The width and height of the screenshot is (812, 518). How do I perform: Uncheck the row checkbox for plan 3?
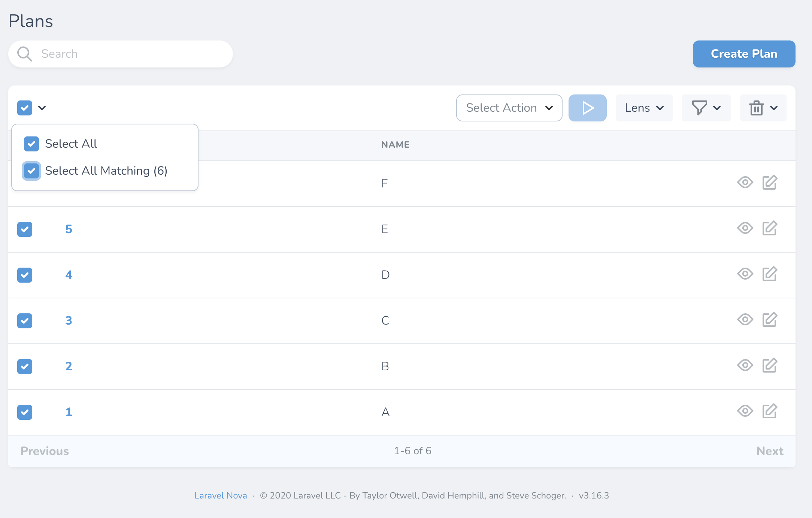tap(25, 321)
